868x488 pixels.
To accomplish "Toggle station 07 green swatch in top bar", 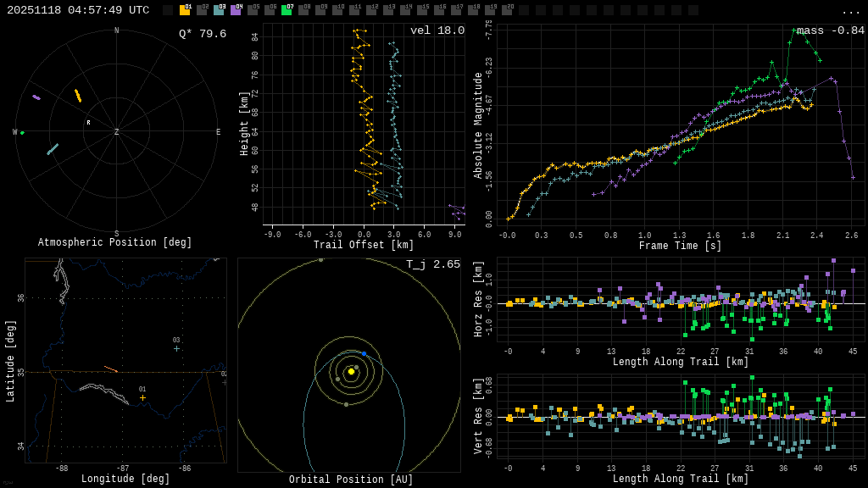I will pos(287,10).
